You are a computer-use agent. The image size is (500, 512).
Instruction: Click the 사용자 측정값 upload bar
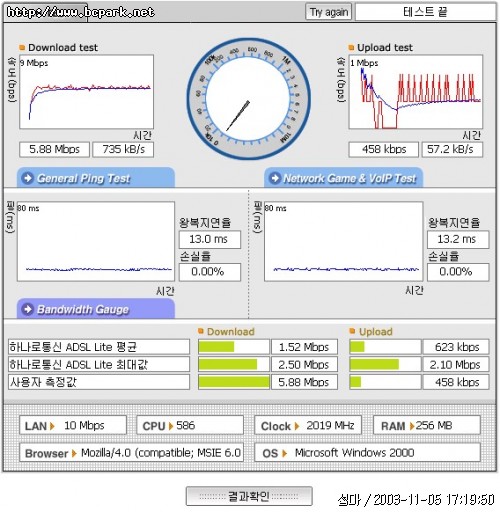click(385, 382)
